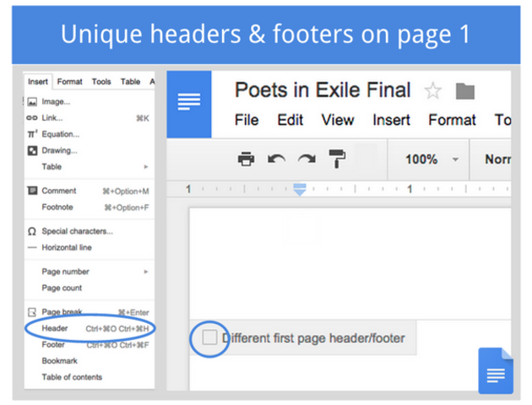
Task: Click Tools in the small menu bar
Action: coord(101,82)
